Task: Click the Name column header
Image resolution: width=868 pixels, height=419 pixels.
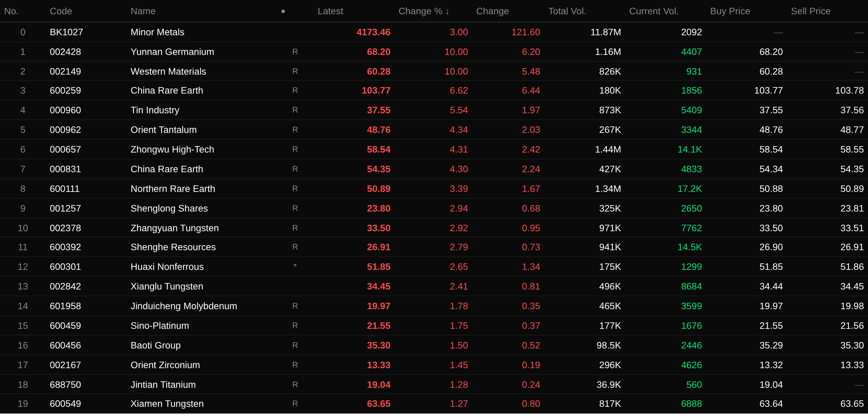Action: [x=143, y=11]
